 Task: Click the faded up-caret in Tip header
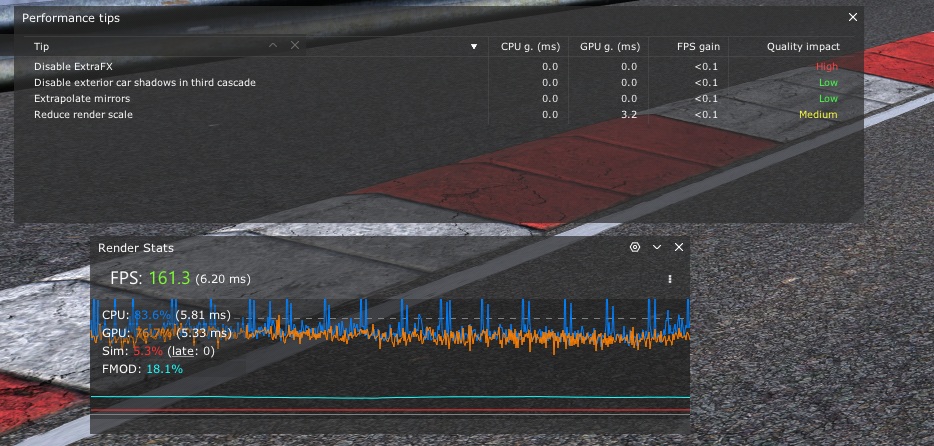[x=273, y=46]
